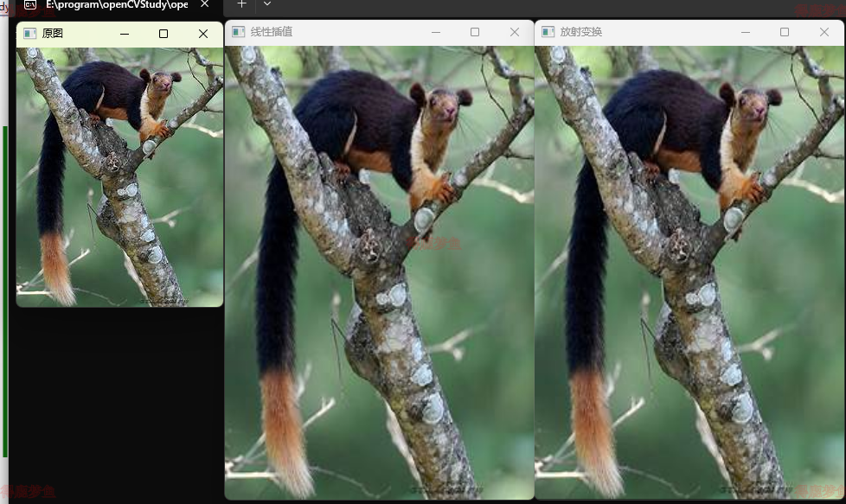
Task: Click the 线性插值 window app icon
Action: [238, 32]
